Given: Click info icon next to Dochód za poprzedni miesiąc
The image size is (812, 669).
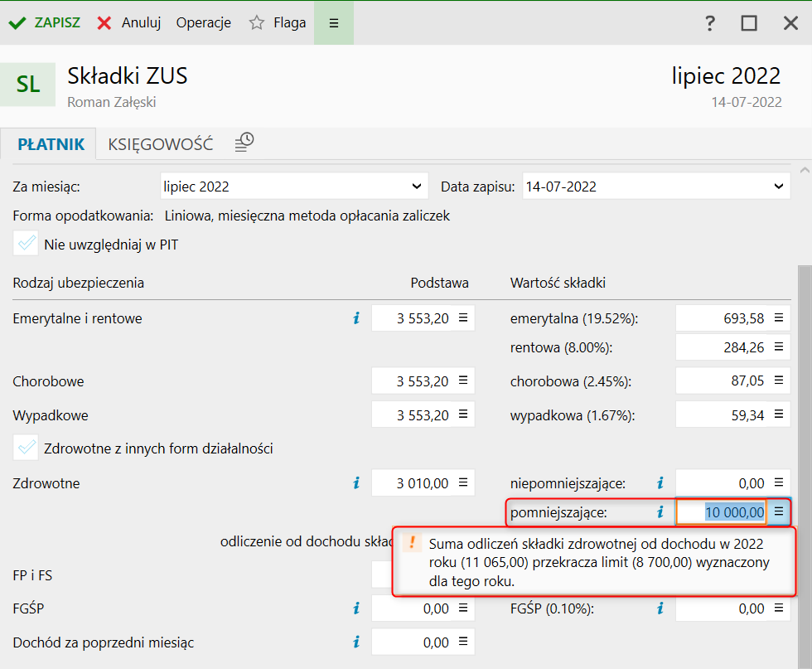Looking at the screenshot, I should click(x=356, y=642).
